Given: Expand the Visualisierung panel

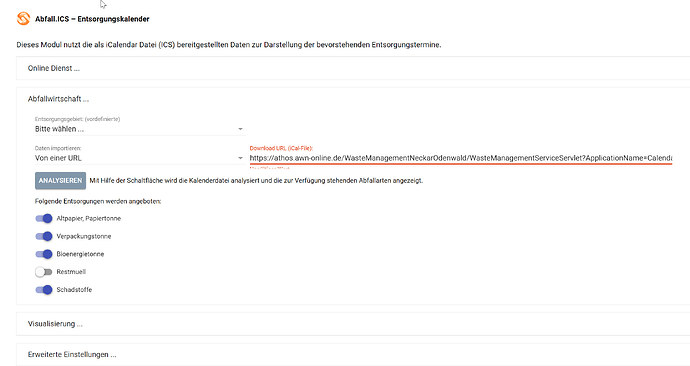Looking at the screenshot, I should click(55, 324).
